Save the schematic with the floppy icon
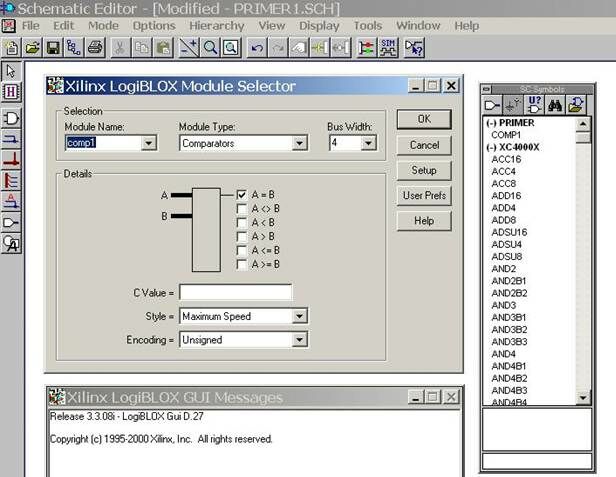 pyautogui.click(x=53, y=48)
